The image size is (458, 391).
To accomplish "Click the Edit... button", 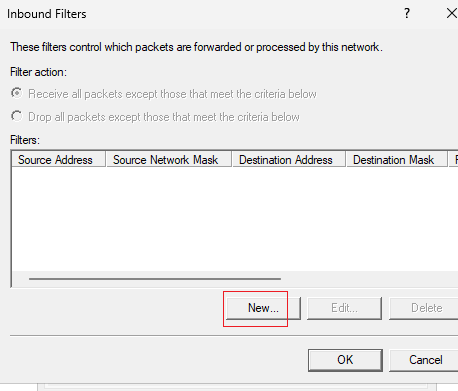I will [344, 308].
